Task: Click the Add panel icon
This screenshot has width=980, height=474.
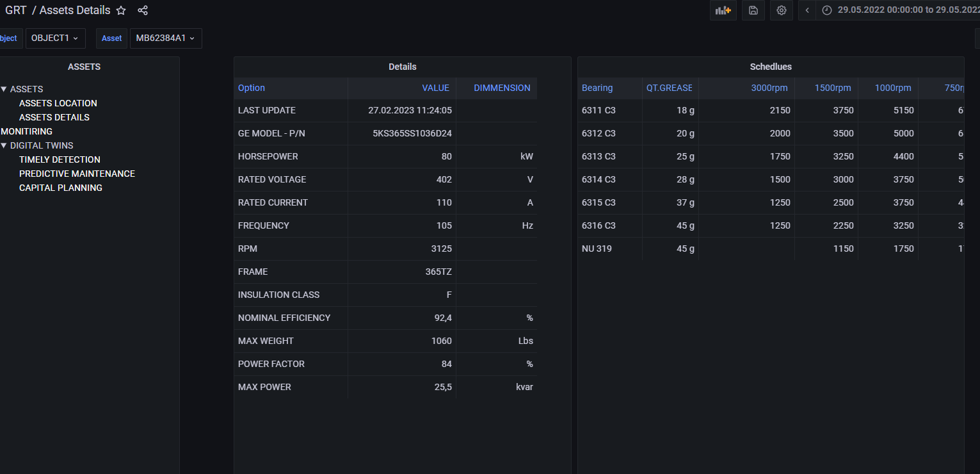Action: (723, 10)
